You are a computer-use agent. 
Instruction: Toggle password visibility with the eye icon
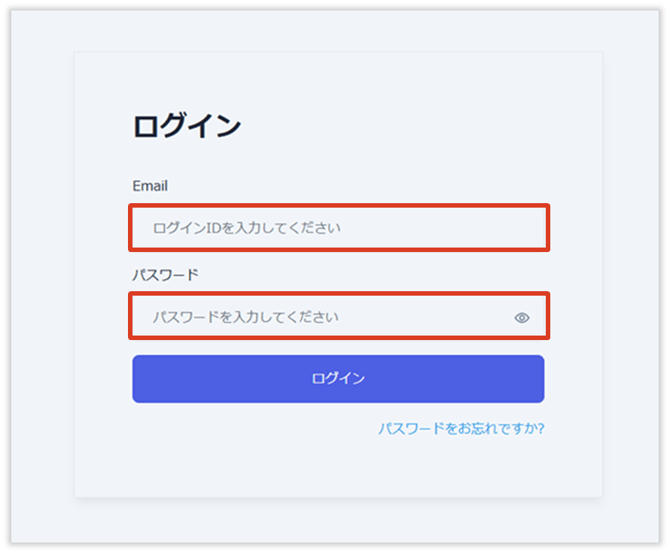[521, 318]
